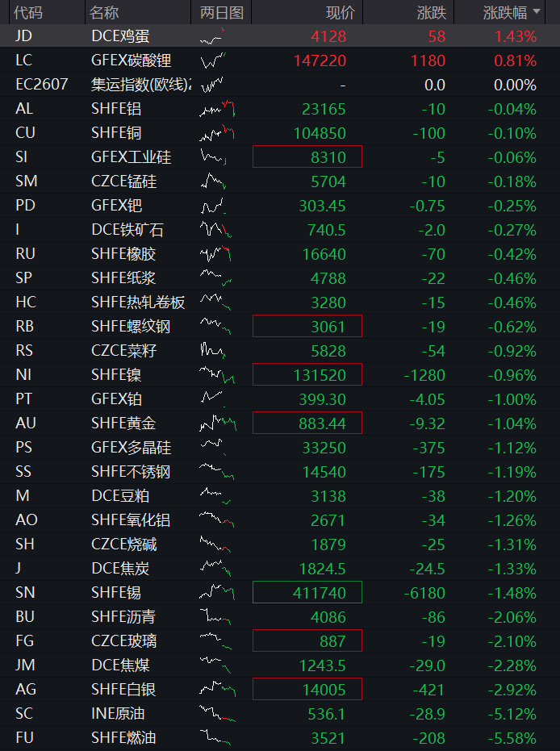This screenshot has height=751, width=560.
Task: Select the boxed 8310 price of GFEX工业硅
Action: [x=307, y=156]
